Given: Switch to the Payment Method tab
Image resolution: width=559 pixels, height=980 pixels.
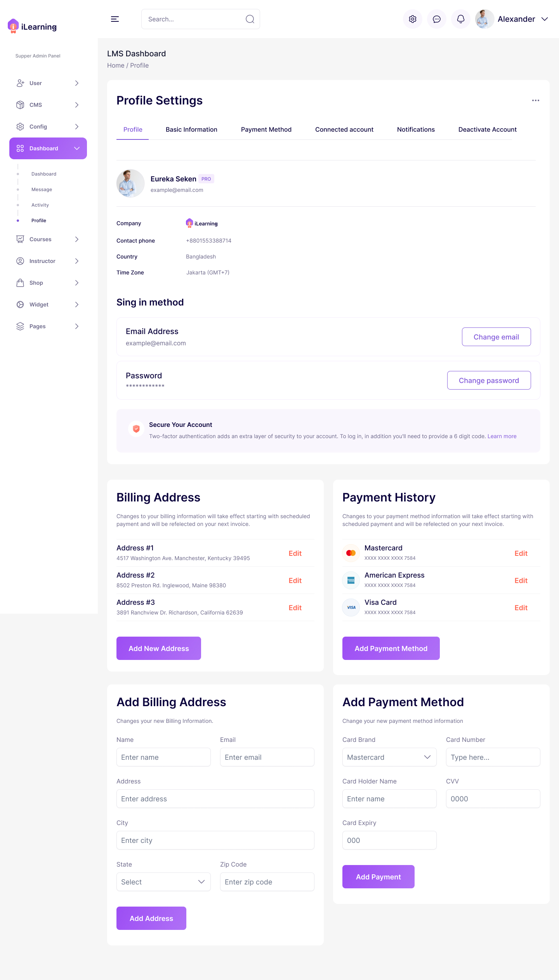Looking at the screenshot, I should (x=266, y=129).
